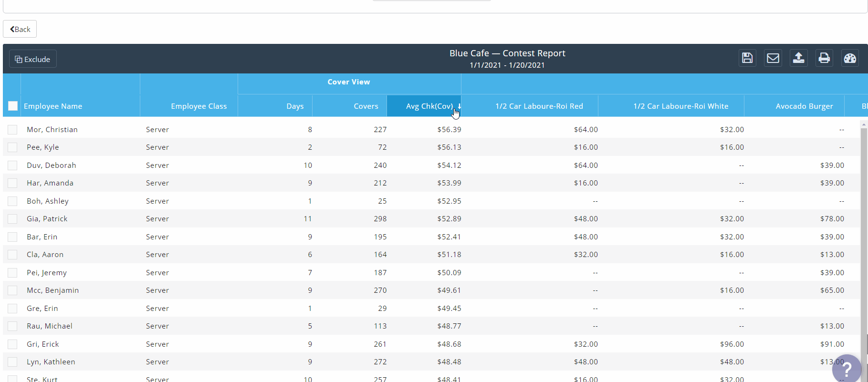The width and height of the screenshot is (868, 382).
Task: Click the sort arrow on Avg Chk(Cov)
Action: 459,106
